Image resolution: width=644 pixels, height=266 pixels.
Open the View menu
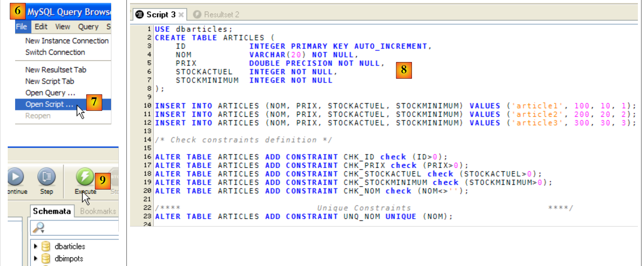point(62,27)
